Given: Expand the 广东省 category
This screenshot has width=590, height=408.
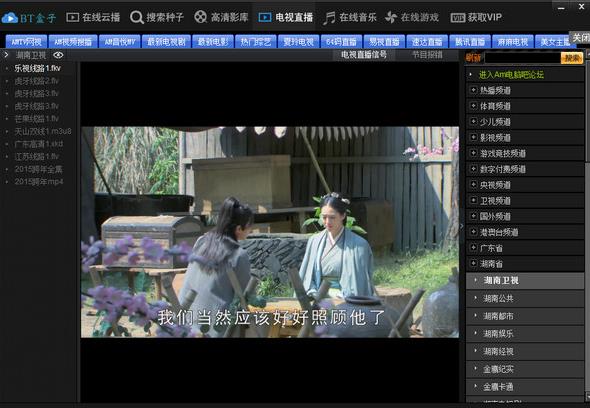Looking at the screenshot, I should coord(525,248).
